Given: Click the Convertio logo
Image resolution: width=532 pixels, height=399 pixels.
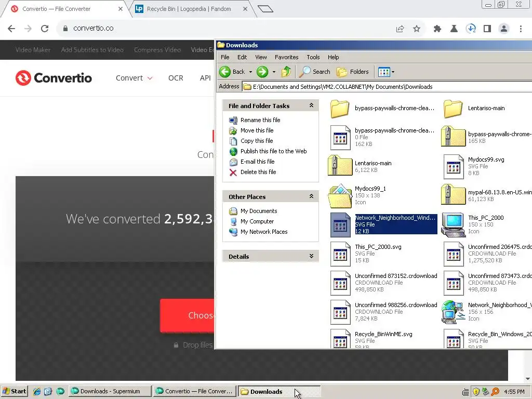Looking at the screenshot, I should tap(54, 78).
